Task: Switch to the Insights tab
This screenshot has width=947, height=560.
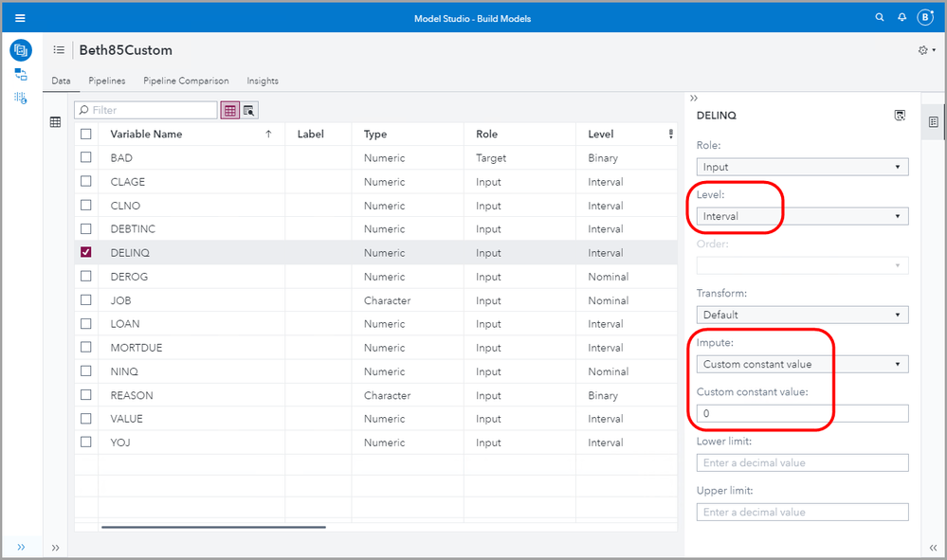Action: point(263,81)
